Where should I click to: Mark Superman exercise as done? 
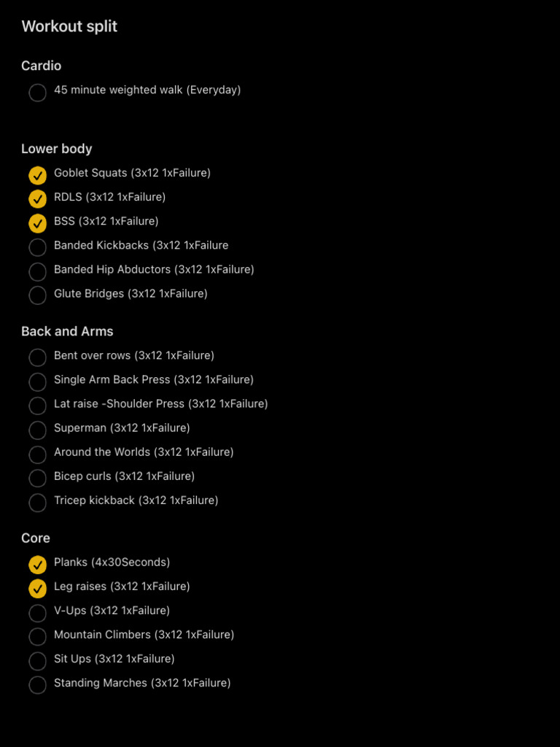pyautogui.click(x=38, y=430)
